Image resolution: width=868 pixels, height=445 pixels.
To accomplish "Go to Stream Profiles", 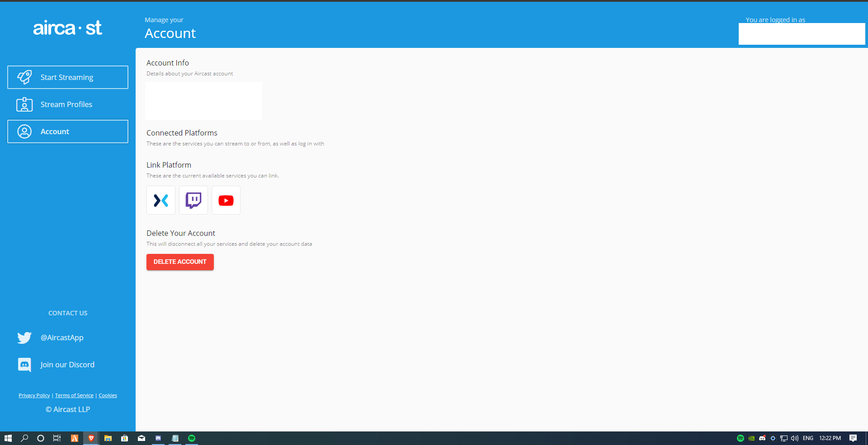I will (x=66, y=104).
